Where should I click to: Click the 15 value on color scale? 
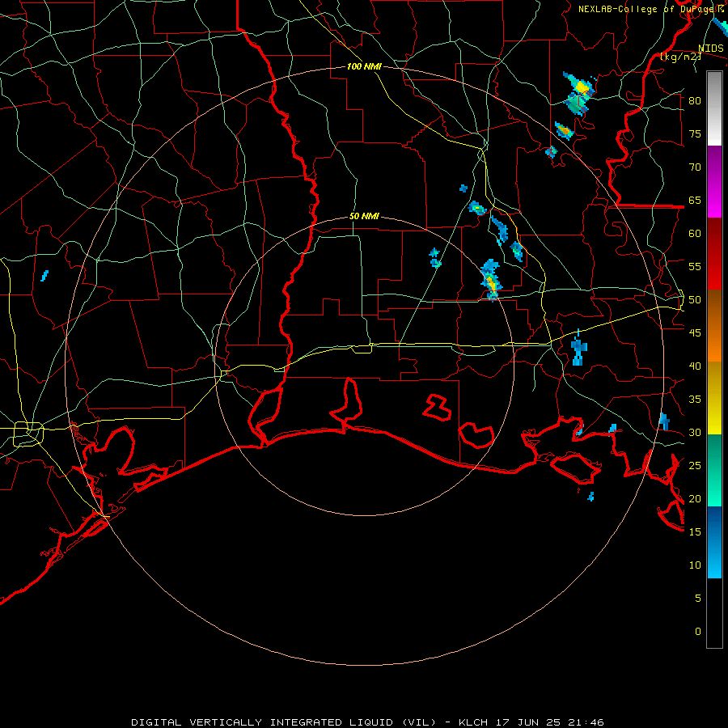(695, 532)
